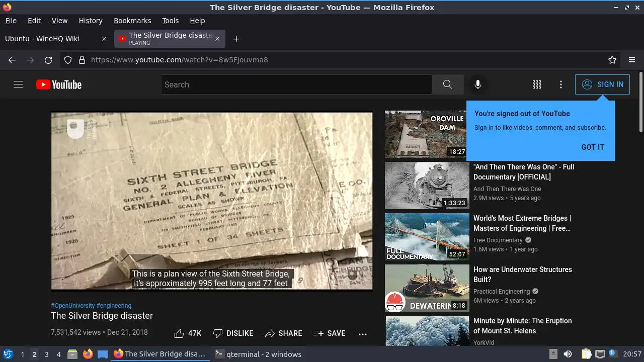Save the video to a playlist
Screen dimensions: 644x362
click(x=329, y=333)
